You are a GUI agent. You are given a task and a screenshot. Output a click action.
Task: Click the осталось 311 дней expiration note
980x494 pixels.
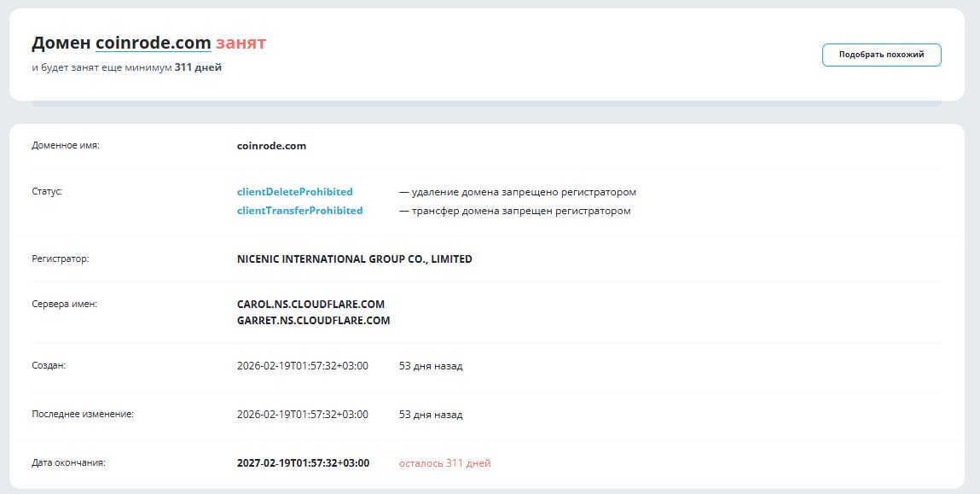click(x=445, y=462)
